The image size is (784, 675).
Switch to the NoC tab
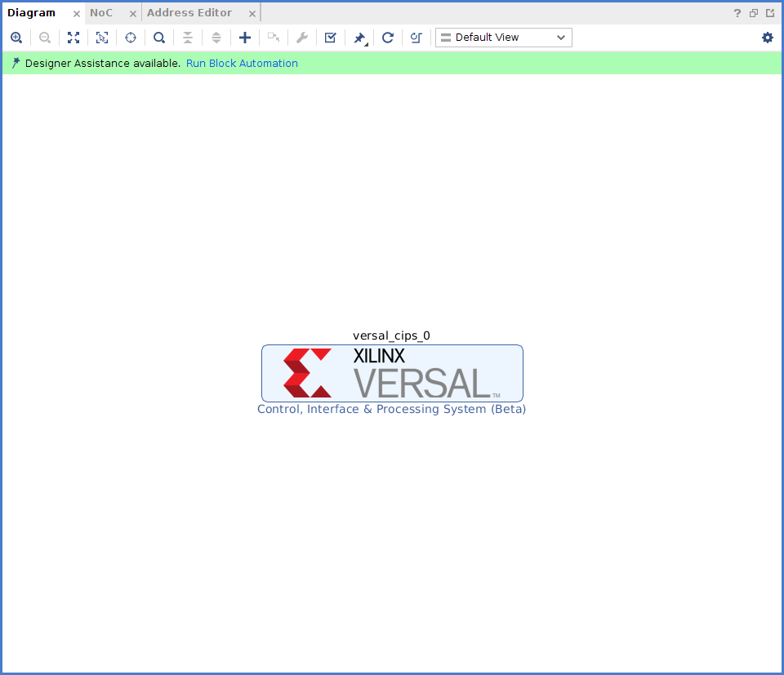tap(101, 13)
